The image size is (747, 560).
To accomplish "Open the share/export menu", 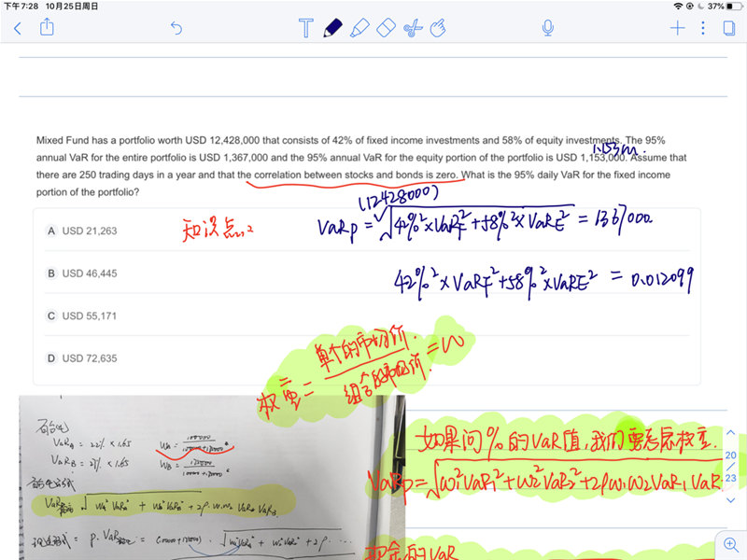I will (47, 28).
